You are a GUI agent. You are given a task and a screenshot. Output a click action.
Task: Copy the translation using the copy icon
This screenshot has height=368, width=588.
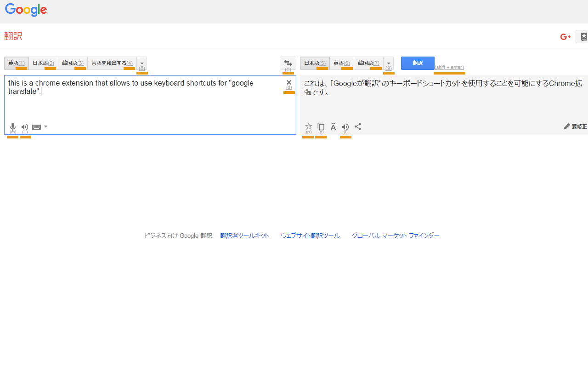[321, 126]
